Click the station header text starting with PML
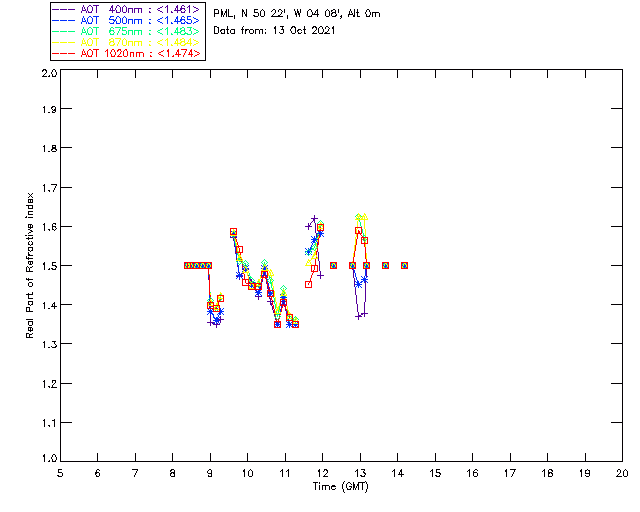The height and width of the screenshot is (512, 640). tap(297, 14)
